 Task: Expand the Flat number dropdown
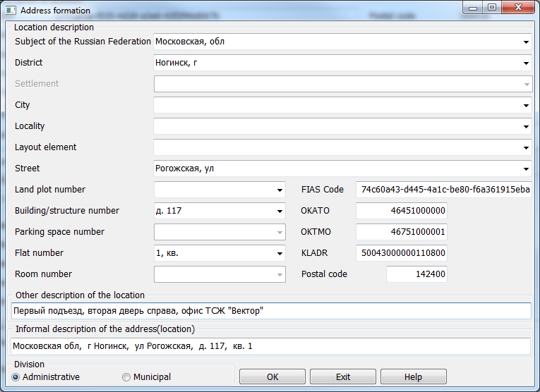click(x=280, y=253)
